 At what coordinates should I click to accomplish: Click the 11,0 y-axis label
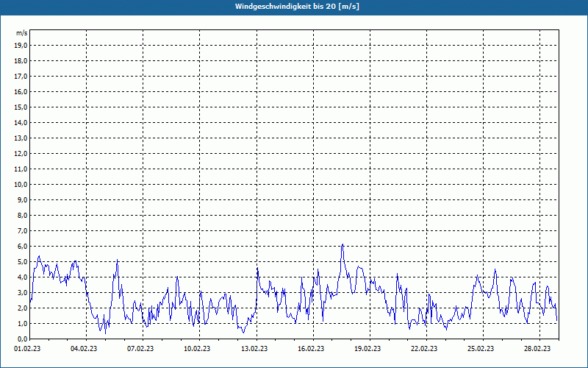click(x=21, y=169)
